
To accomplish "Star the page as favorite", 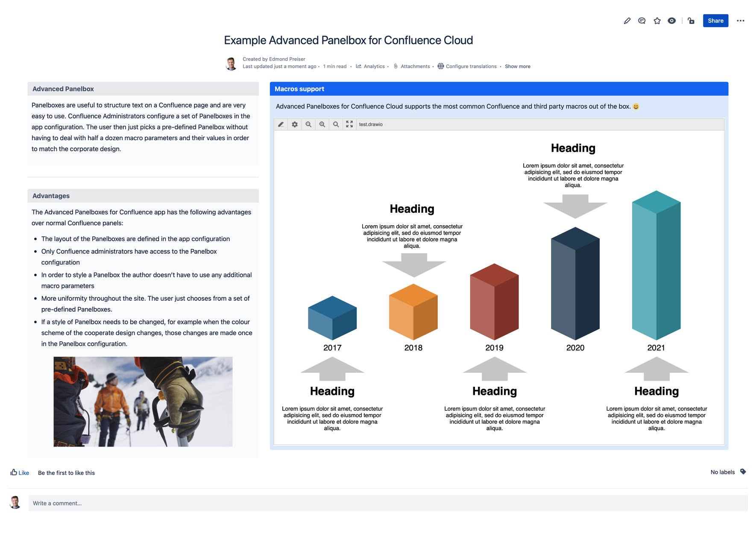I will click(656, 21).
